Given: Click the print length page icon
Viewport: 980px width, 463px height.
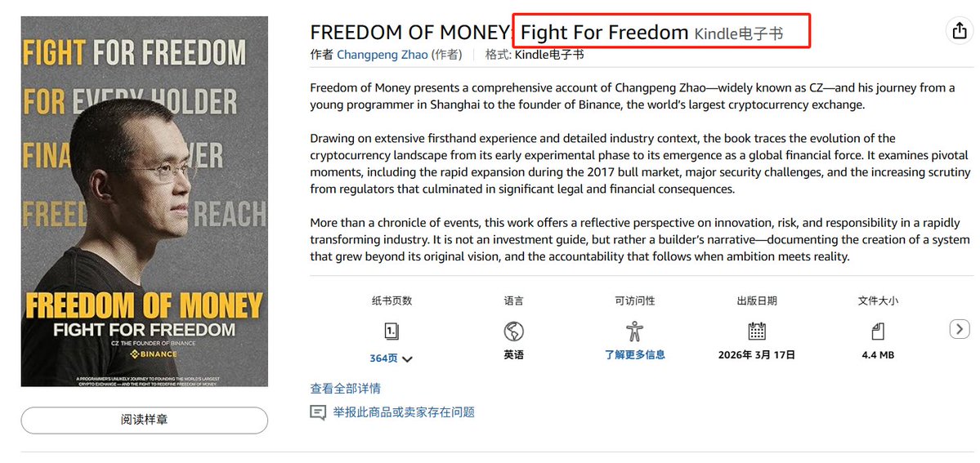Looking at the screenshot, I should coord(392,331).
